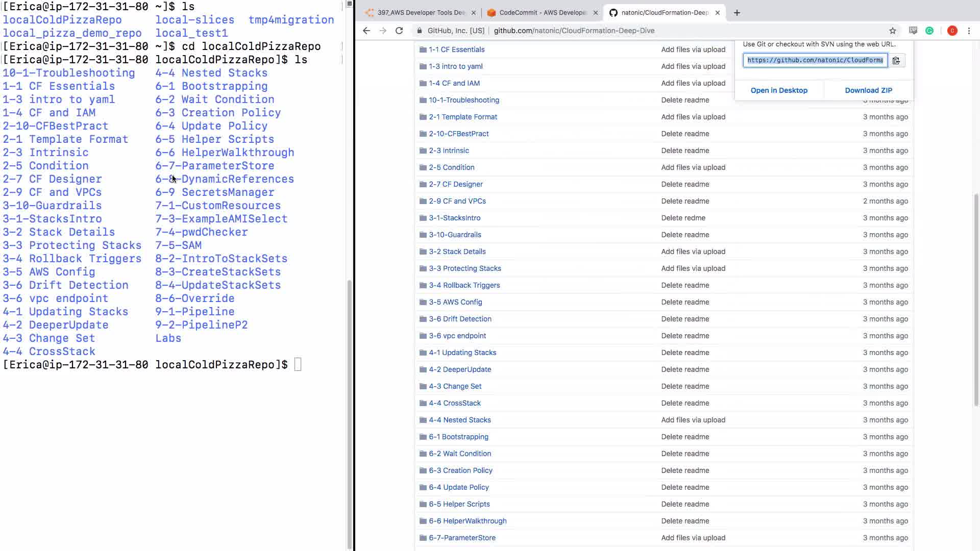The image size is (980, 551).
Task: Click the GitHub address bar URL
Action: (x=574, y=31)
